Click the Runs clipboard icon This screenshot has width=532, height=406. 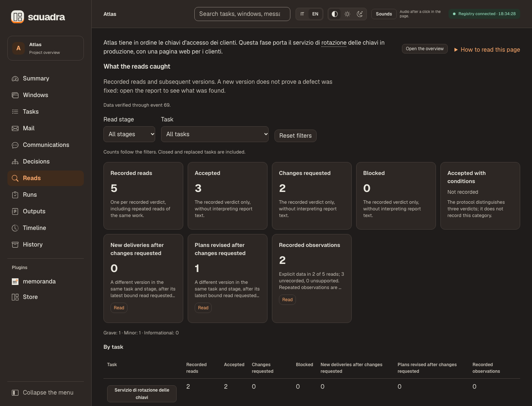[x=15, y=195]
